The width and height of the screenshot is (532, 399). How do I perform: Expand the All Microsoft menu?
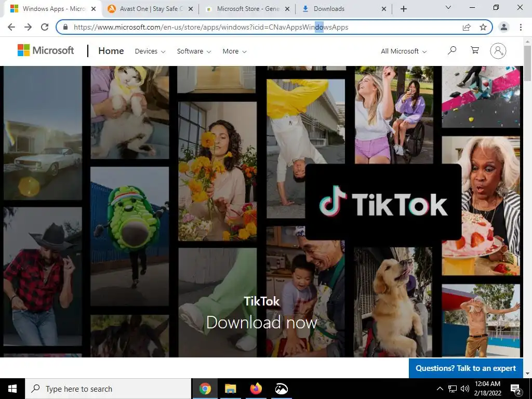[x=404, y=51]
